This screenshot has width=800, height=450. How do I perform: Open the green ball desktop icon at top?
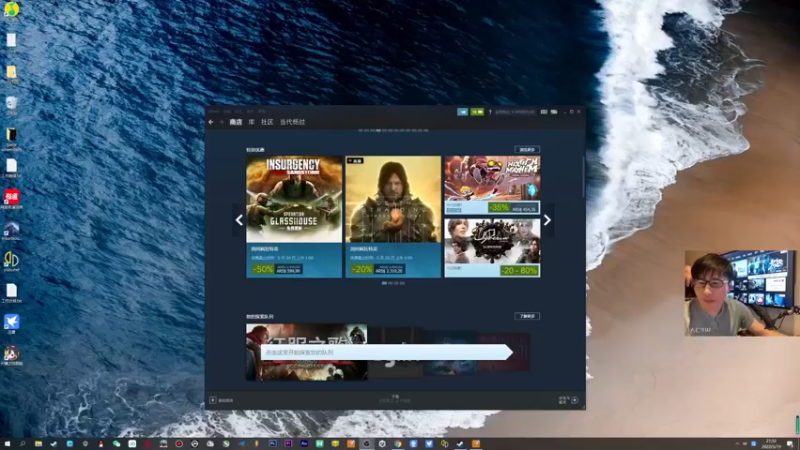(x=11, y=9)
